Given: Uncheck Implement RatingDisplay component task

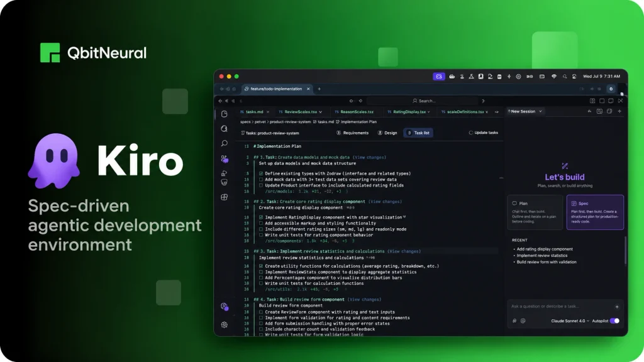Looking at the screenshot, I should 261,217.
